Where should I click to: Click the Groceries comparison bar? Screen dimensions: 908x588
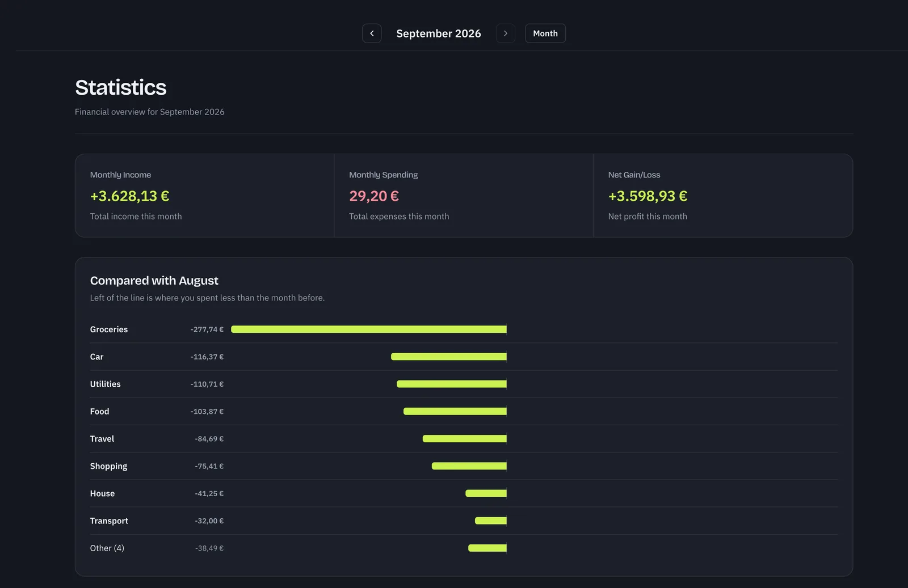tap(369, 329)
